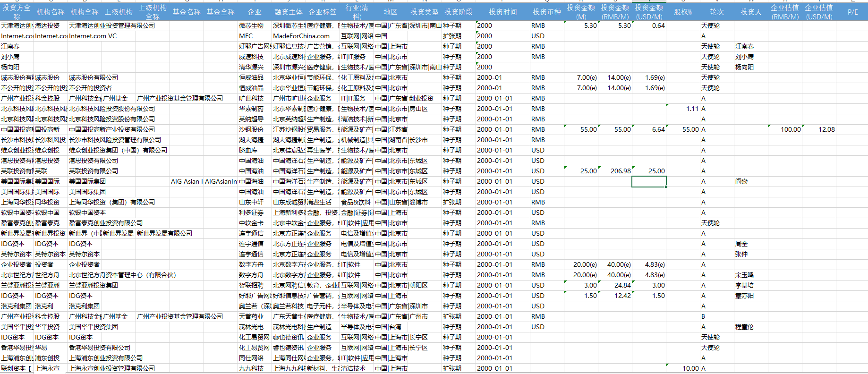
Task: Select the round B cell
Action: [x=717, y=316]
